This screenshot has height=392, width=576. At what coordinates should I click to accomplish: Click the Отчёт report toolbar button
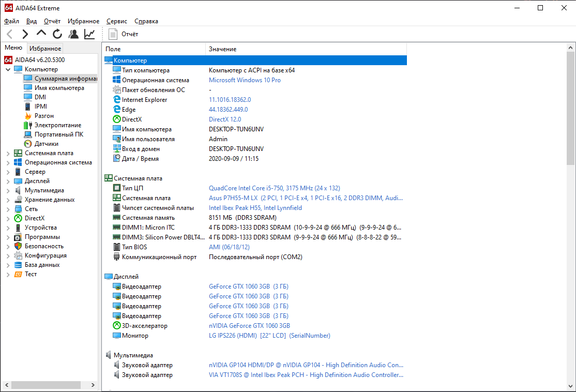124,34
